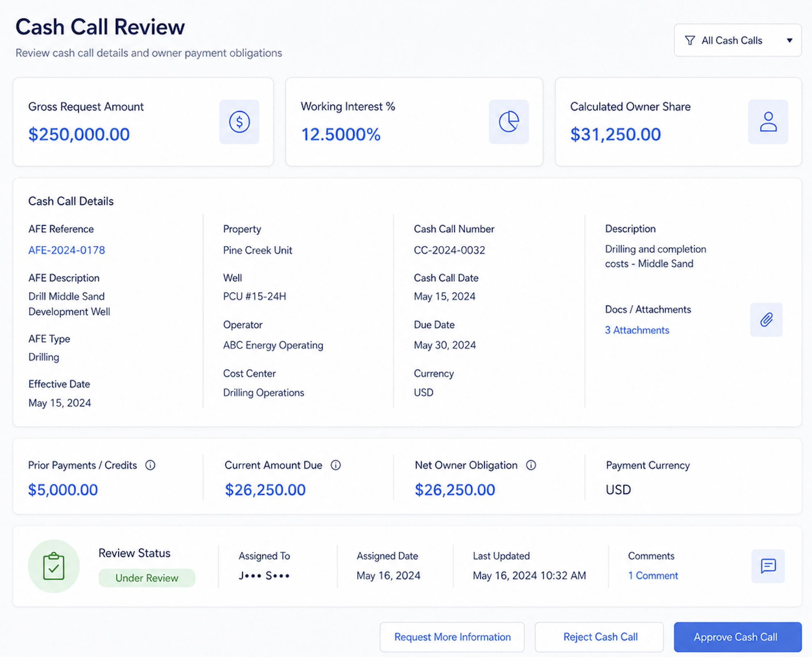
Task: Approve the cash call
Action: click(x=738, y=637)
